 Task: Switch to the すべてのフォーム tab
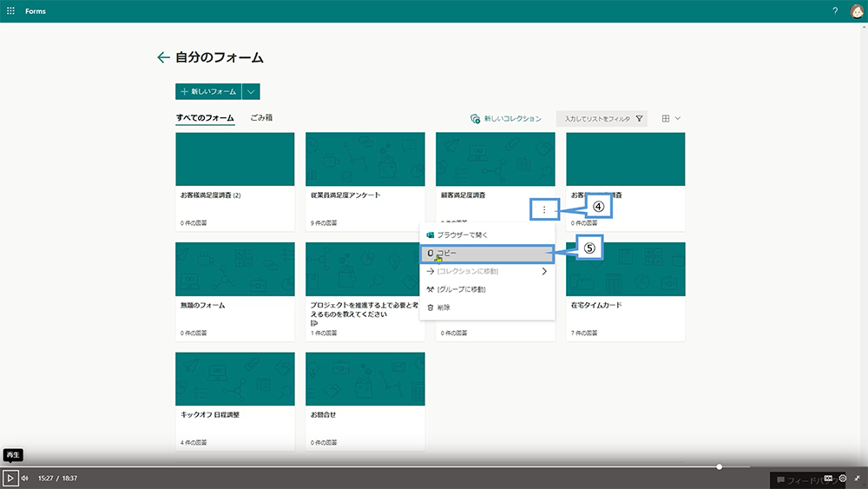205,118
